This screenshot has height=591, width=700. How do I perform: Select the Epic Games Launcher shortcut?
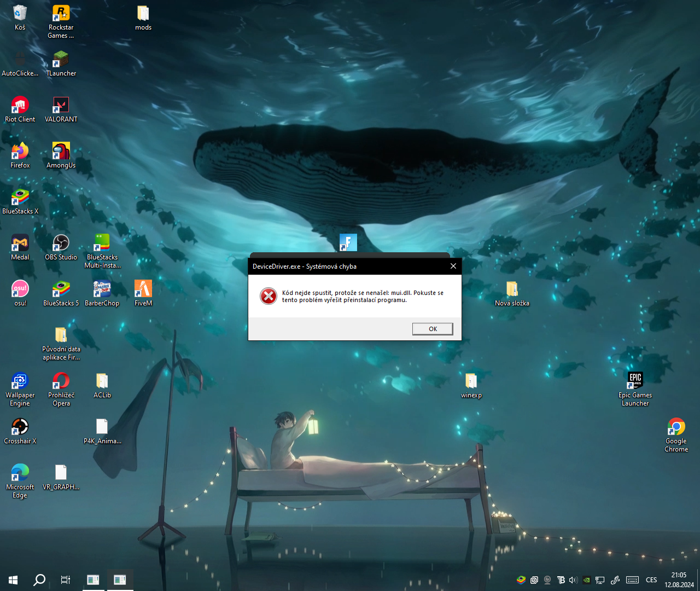tap(635, 390)
